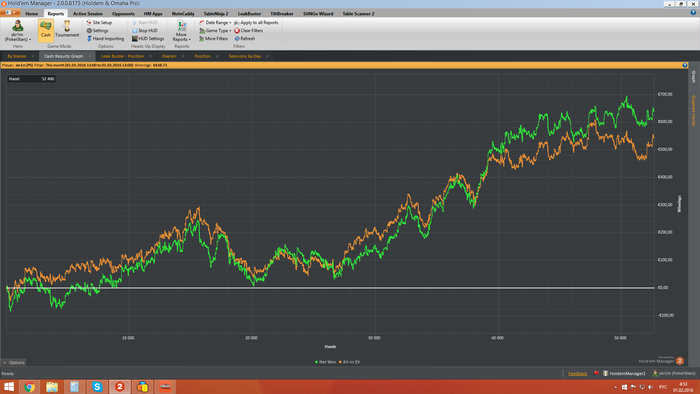The image size is (700, 394).
Task: Expand the Date Range dropdown
Action: point(215,22)
